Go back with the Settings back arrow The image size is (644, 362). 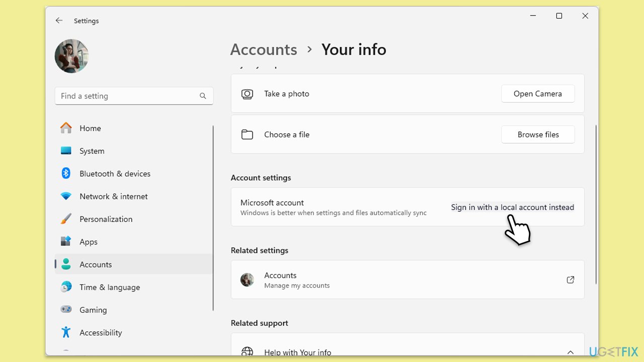point(59,21)
